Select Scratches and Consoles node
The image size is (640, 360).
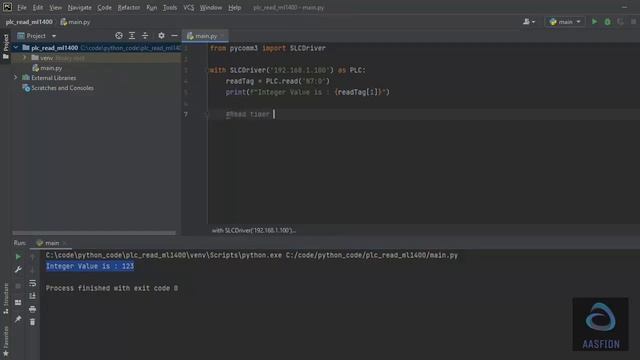coord(58,88)
